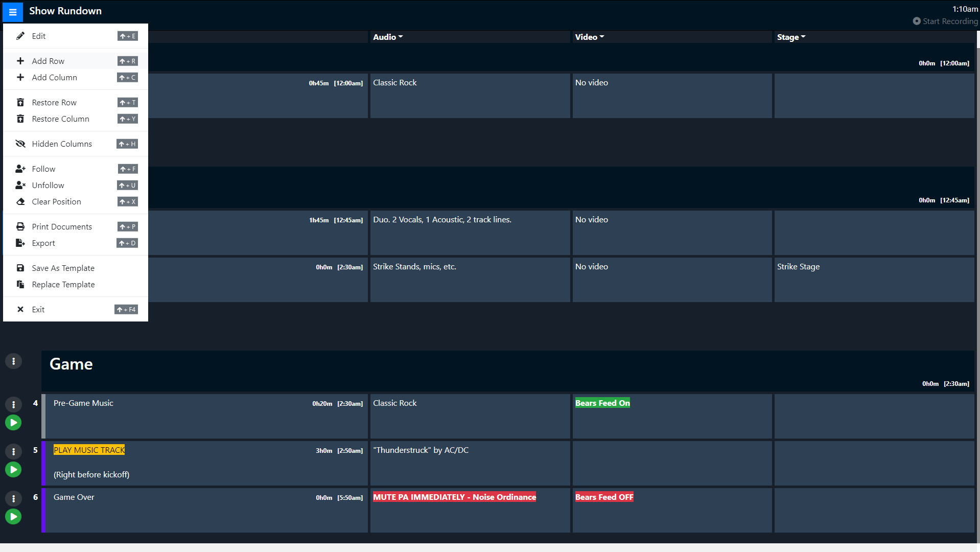This screenshot has width=980, height=552.
Task: Select Add Column from the menu
Action: click(x=54, y=77)
